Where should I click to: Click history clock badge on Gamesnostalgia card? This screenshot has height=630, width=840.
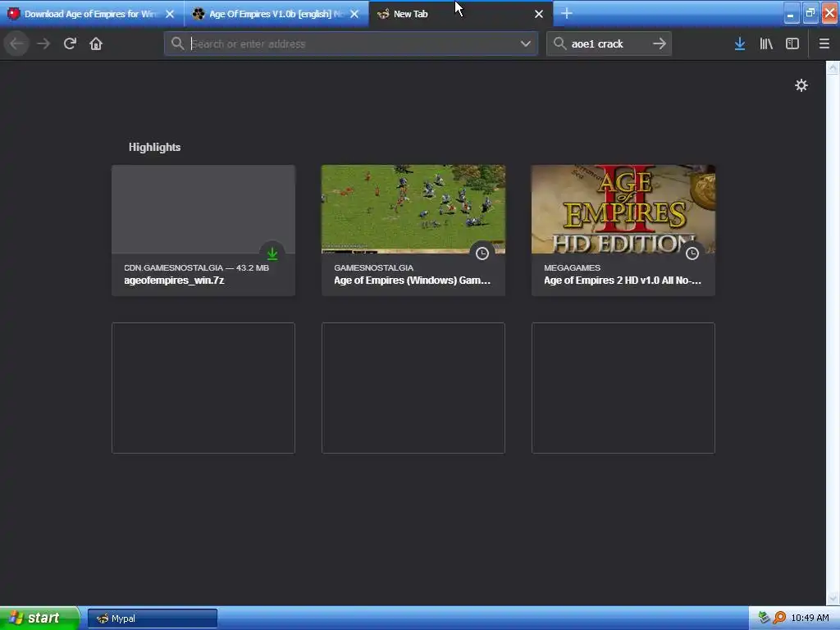click(482, 253)
